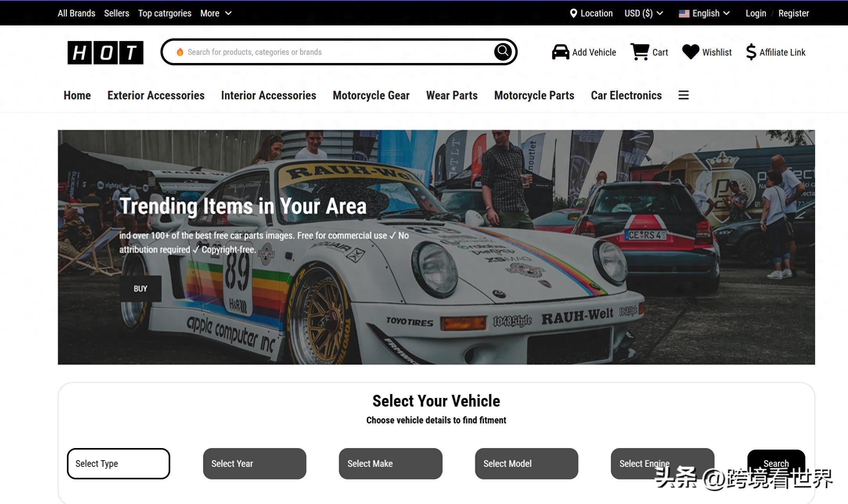Open the Select Type dropdown
This screenshot has height=504, width=848.
[x=119, y=464]
